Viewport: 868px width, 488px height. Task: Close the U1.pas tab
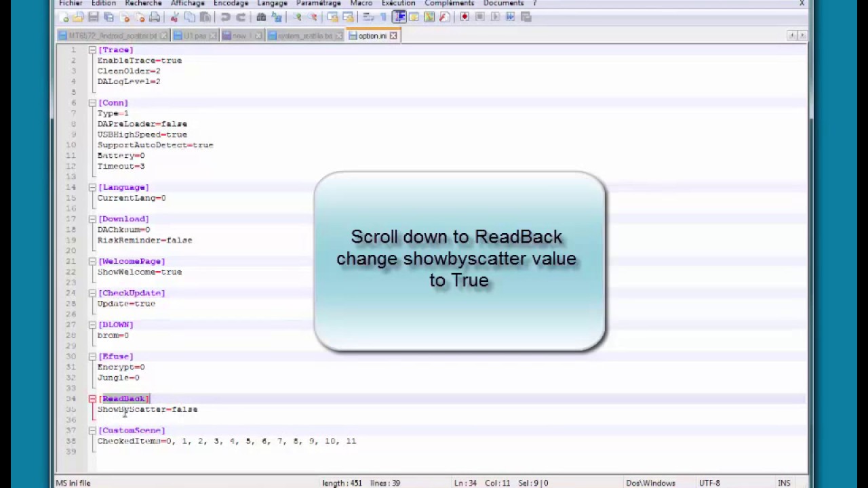(x=213, y=36)
